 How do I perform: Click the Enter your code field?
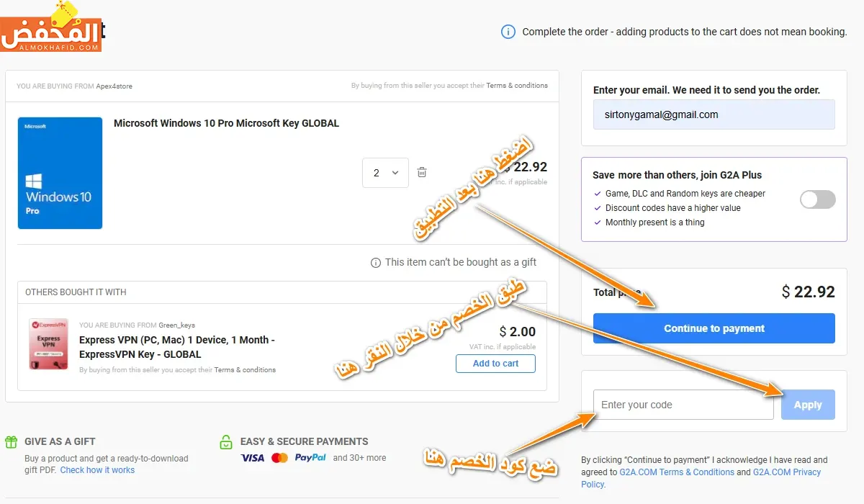[x=683, y=405]
